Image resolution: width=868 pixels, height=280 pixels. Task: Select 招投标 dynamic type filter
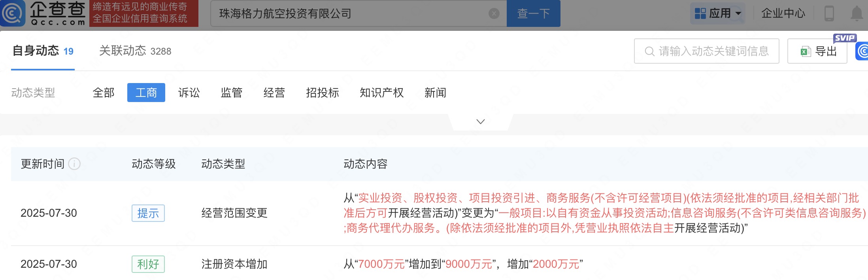(x=323, y=93)
